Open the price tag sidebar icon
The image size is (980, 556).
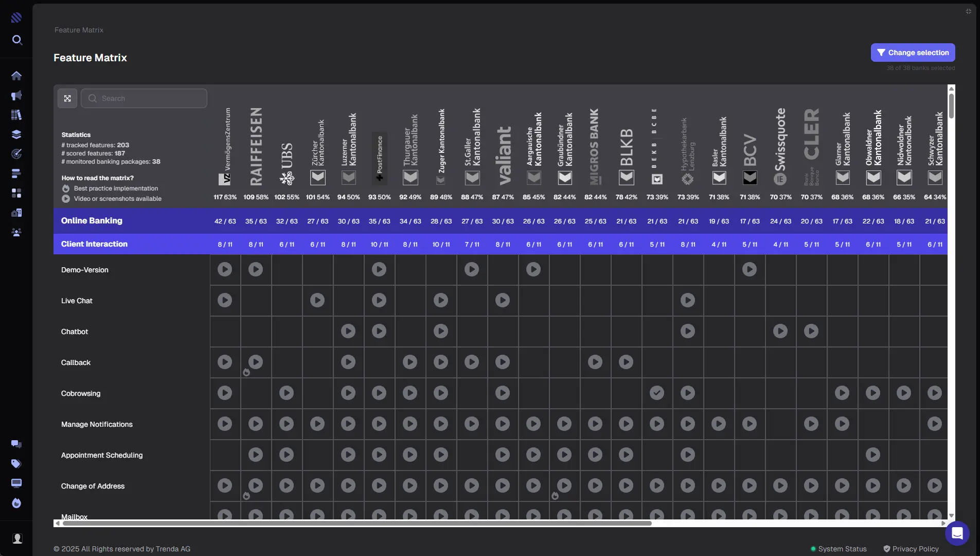16,464
